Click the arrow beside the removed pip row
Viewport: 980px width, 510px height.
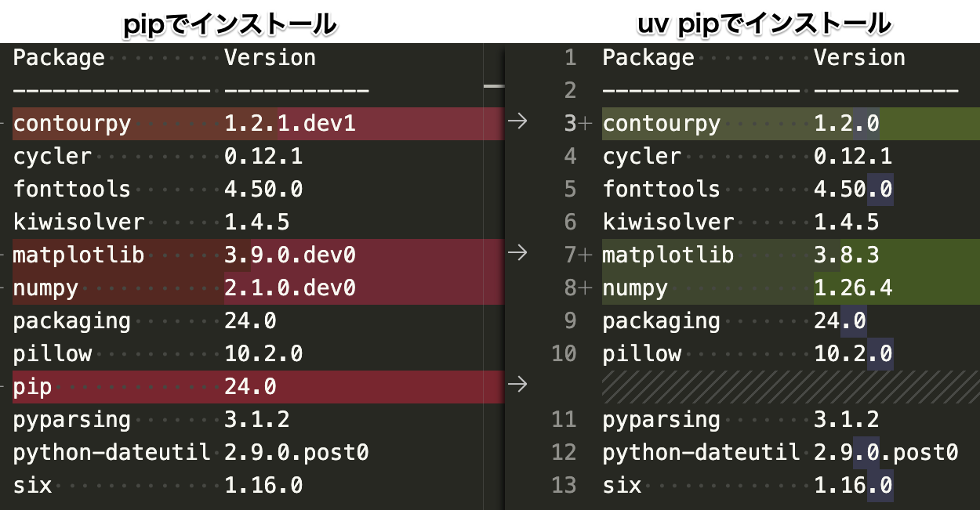[x=517, y=384]
